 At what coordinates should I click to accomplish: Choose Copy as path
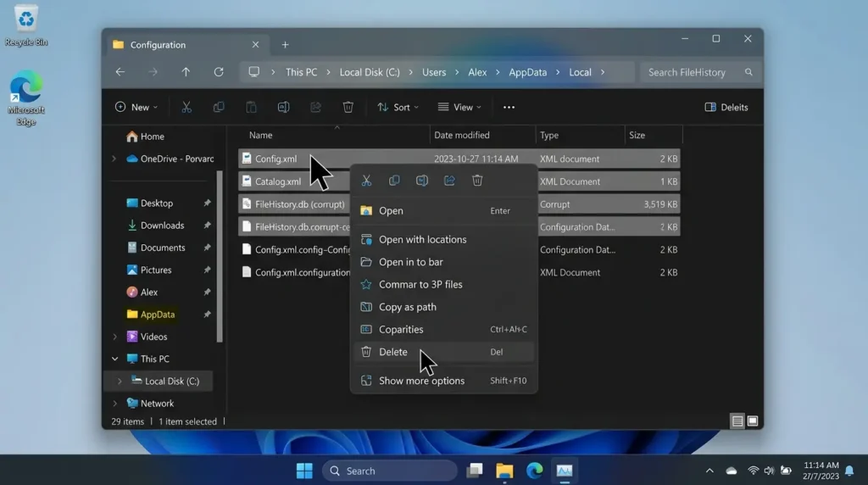pos(443,307)
